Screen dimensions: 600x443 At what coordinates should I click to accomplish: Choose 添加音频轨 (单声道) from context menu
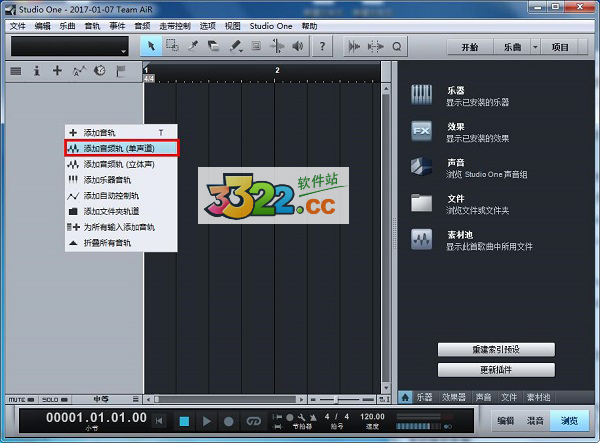coord(122,147)
